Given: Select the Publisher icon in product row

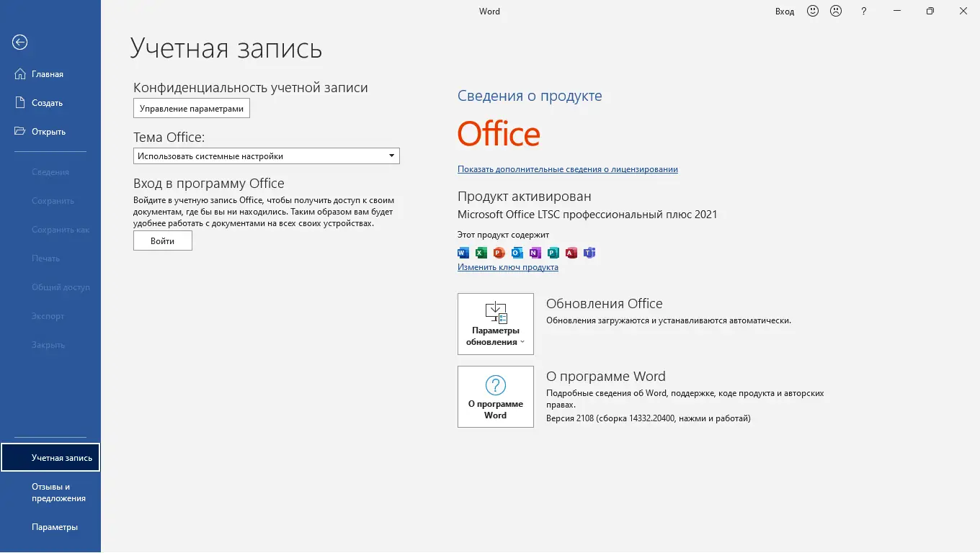Looking at the screenshot, I should pos(553,253).
